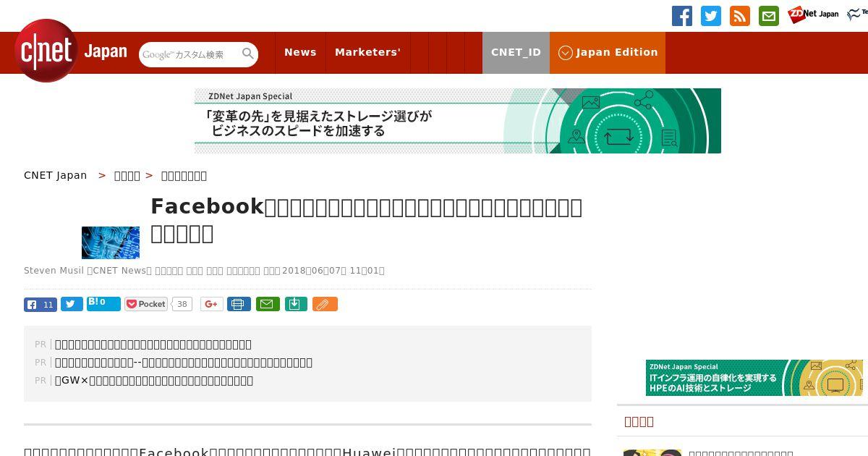Open the Marketers' menu
This screenshot has width=868, height=456.
[x=367, y=53]
